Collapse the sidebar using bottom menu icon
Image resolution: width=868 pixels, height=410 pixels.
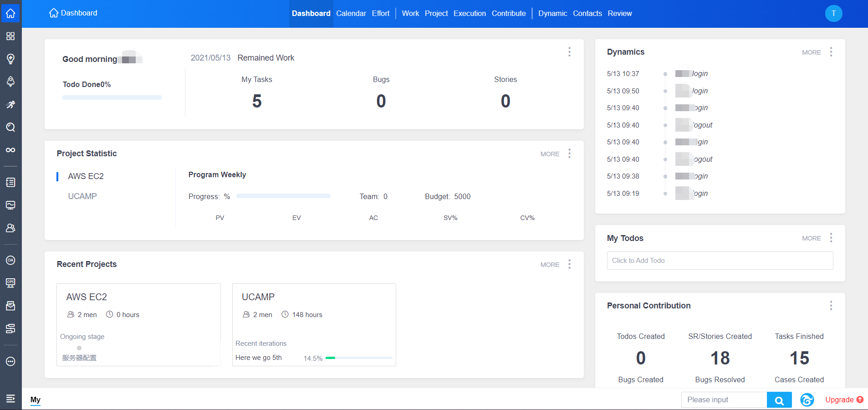(x=10, y=399)
